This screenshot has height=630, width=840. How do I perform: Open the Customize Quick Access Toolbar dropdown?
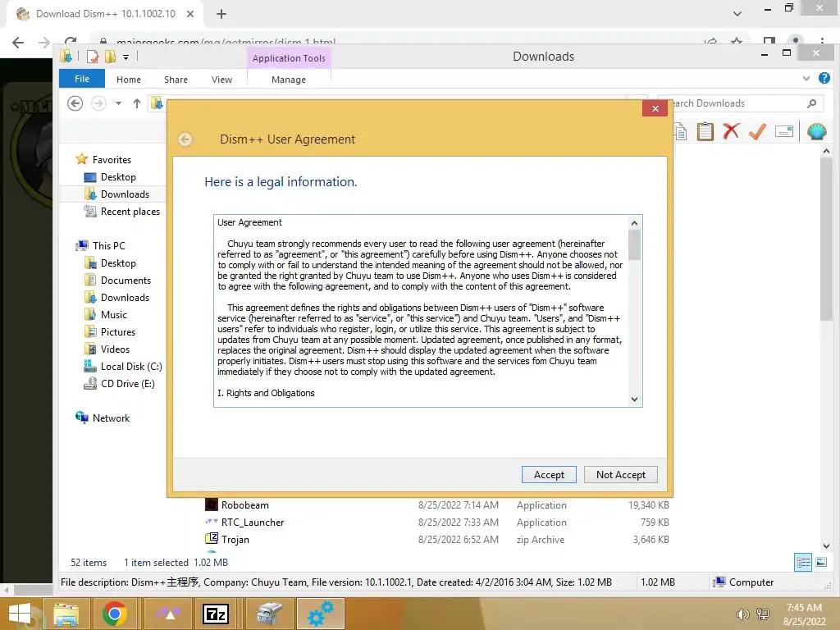click(x=126, y=57)
